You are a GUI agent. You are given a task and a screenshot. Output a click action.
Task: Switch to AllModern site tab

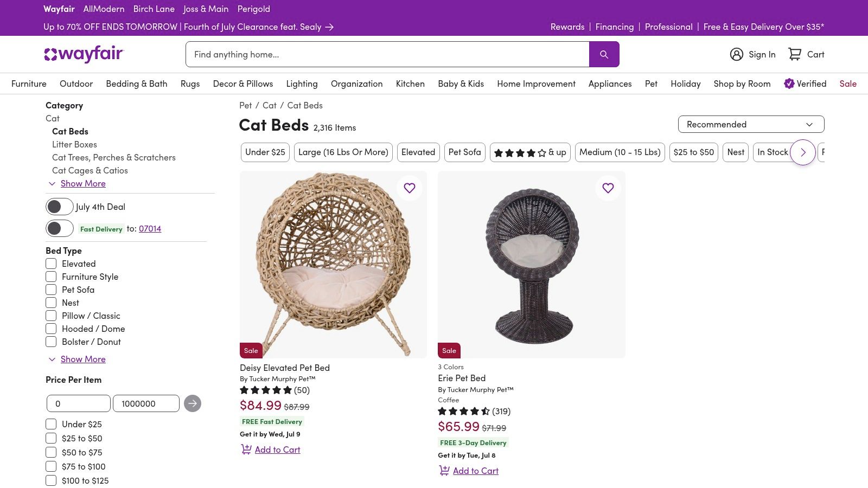[104, 9]
